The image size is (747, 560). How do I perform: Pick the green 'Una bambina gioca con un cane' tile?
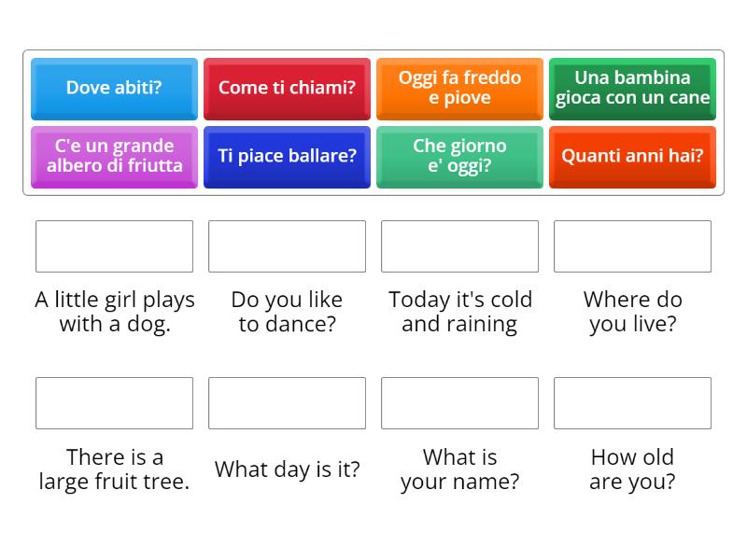point(632,89)
